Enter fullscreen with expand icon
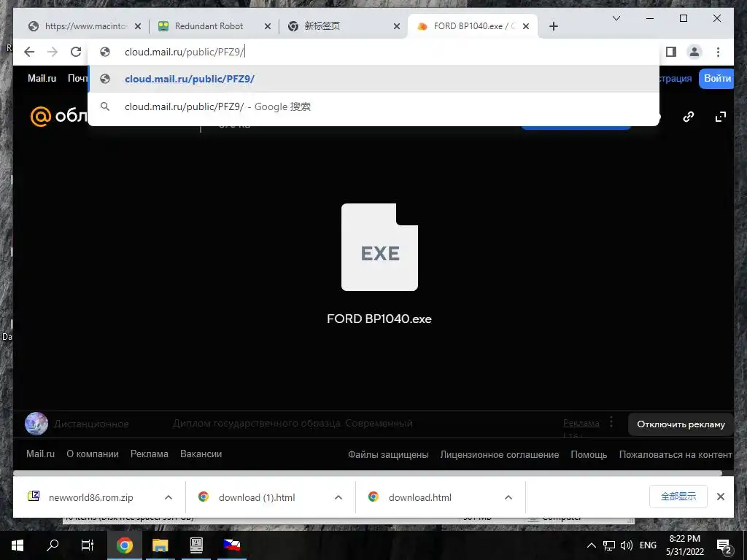The height and width of the screenshot is (560, 747). [x=720, y=117]
